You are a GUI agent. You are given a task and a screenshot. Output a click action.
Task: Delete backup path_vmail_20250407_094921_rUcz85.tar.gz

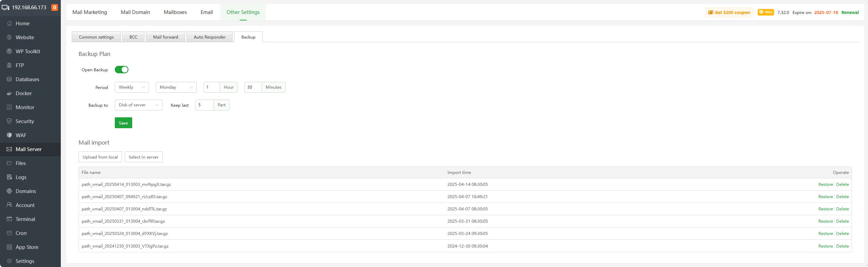842,197
